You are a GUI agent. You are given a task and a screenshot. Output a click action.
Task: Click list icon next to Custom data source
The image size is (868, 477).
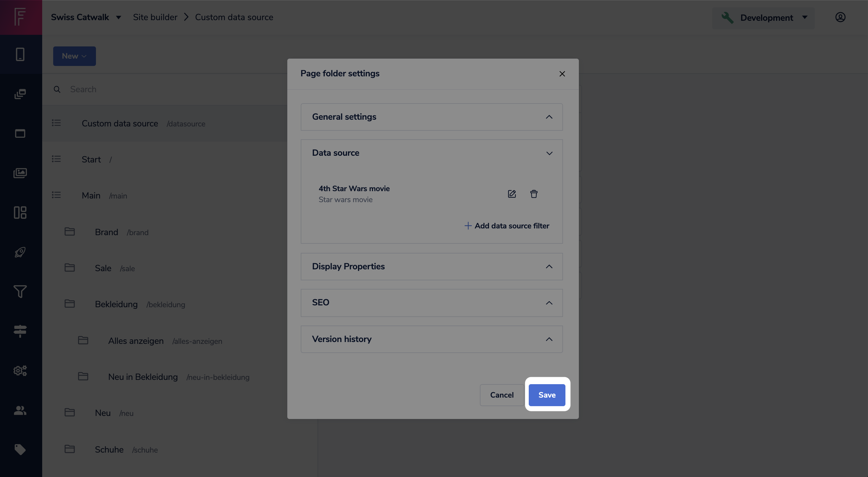click(56, 123)
